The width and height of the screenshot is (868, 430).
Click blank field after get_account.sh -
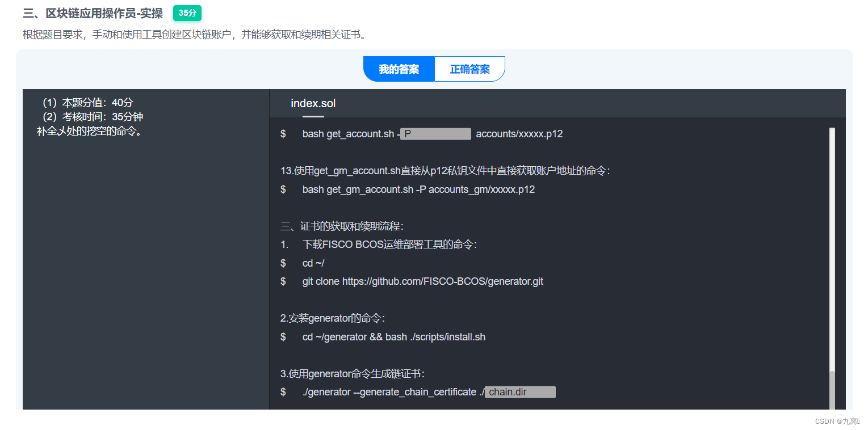(x=435, y=134)
